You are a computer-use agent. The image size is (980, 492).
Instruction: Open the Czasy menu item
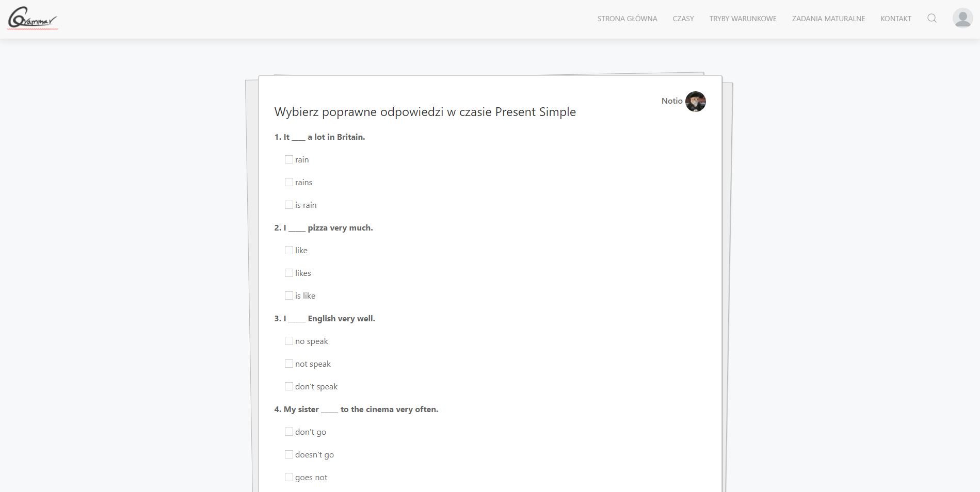(x=683, y=19)
